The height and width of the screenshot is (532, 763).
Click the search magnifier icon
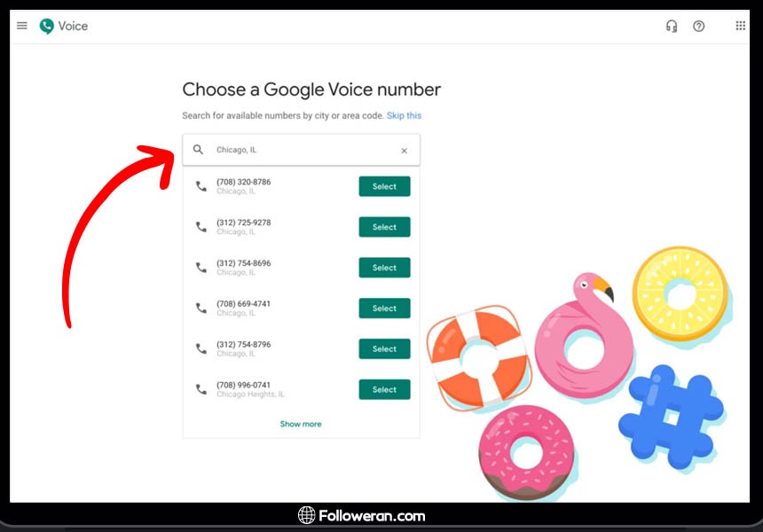click(198, 150)
